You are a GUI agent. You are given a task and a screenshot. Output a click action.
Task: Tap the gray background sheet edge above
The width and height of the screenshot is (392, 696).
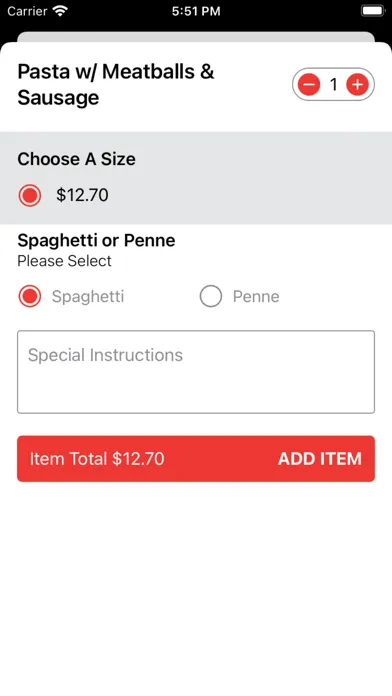(x=196, y=36)
